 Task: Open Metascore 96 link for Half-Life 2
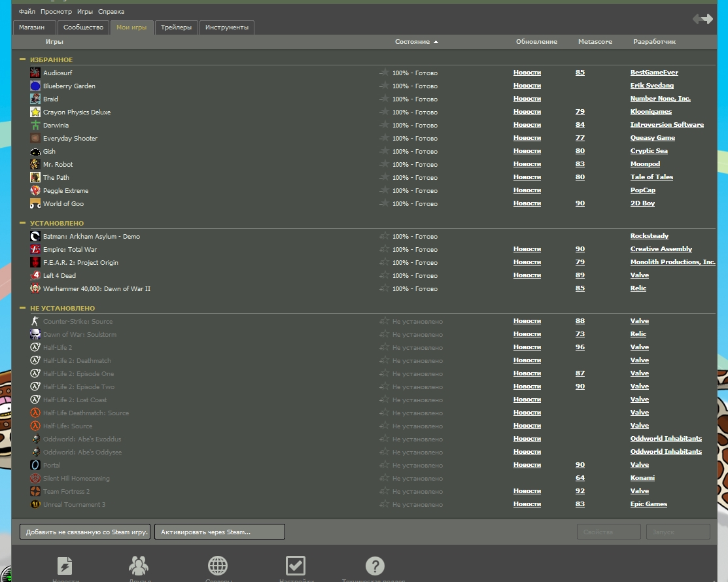580,347
